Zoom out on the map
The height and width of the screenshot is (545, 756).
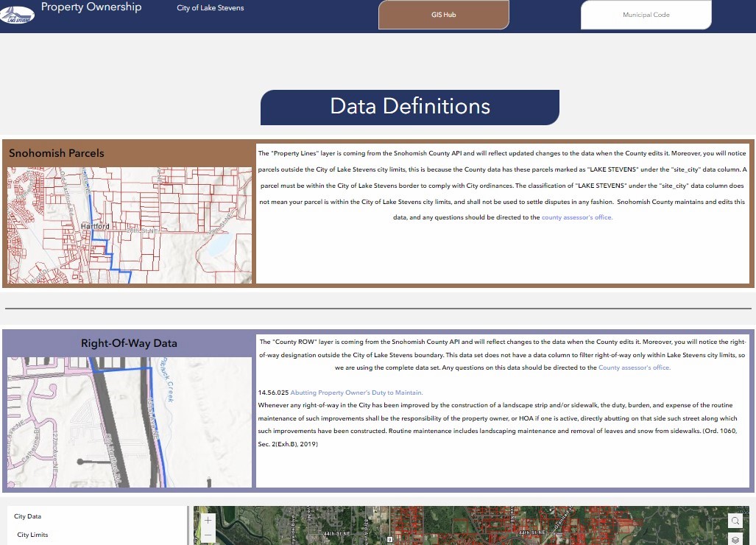point(208,535)
